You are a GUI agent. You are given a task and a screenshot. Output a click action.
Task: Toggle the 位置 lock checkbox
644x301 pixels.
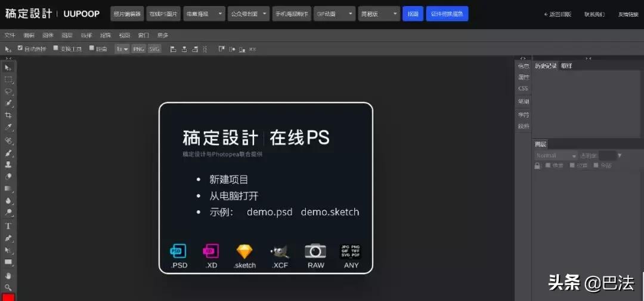point(572,165)
